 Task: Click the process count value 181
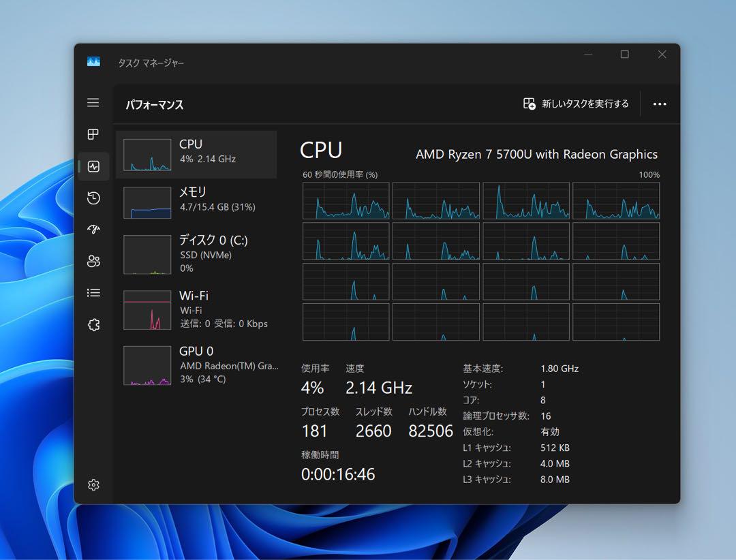(314, 431)
